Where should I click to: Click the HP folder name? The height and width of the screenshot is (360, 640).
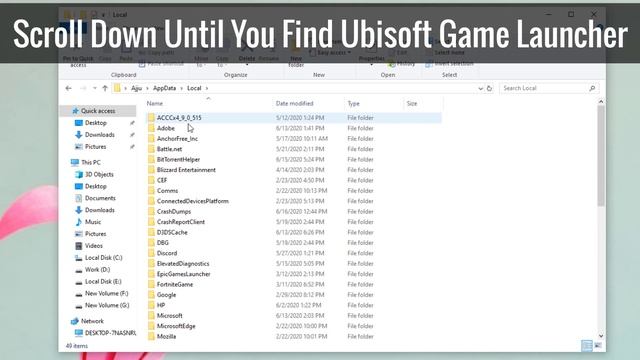pyautogui.click(x=161, y=305)
